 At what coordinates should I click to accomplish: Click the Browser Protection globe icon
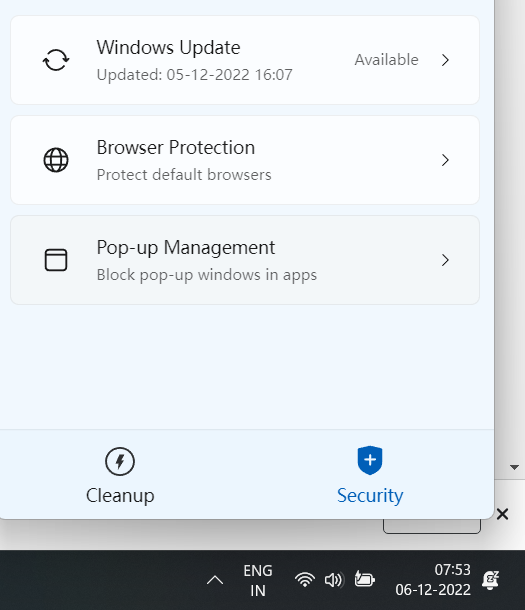(x=56, y=160)
